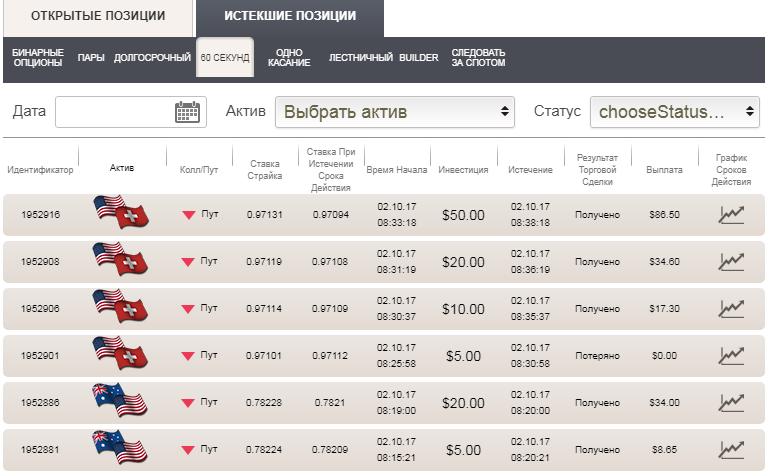Click strike rate 0.78224
This screenshot has width=767, height=472.
[264, 450]
